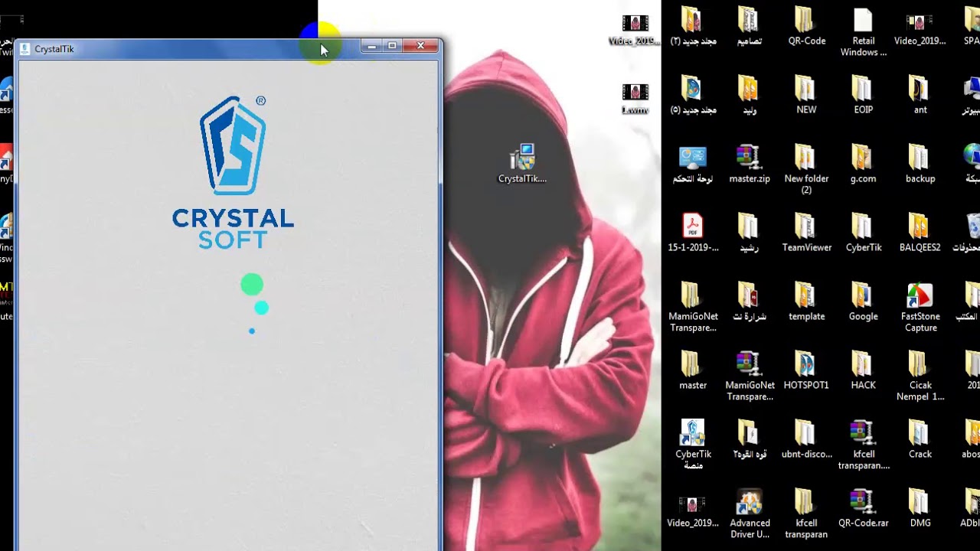This screenshot has height=551, width=980.
Task: Select the وليد folder
Action: coord(749,96)
